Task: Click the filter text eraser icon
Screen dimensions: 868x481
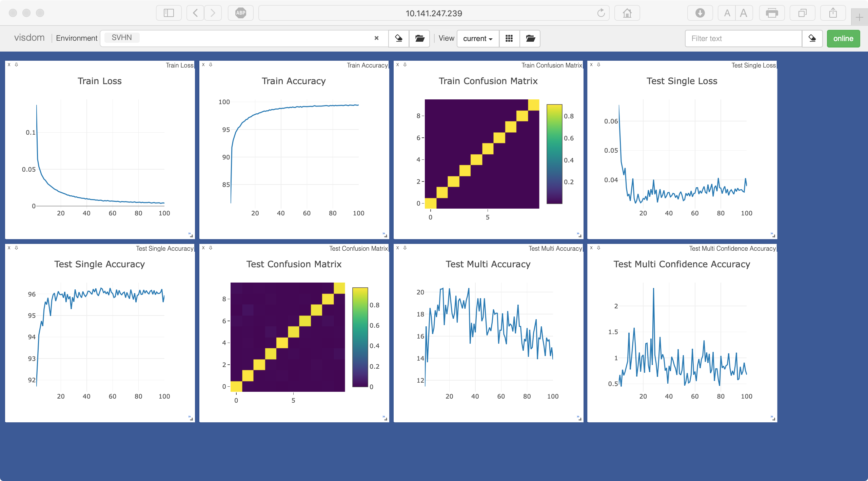Action: 812,38
